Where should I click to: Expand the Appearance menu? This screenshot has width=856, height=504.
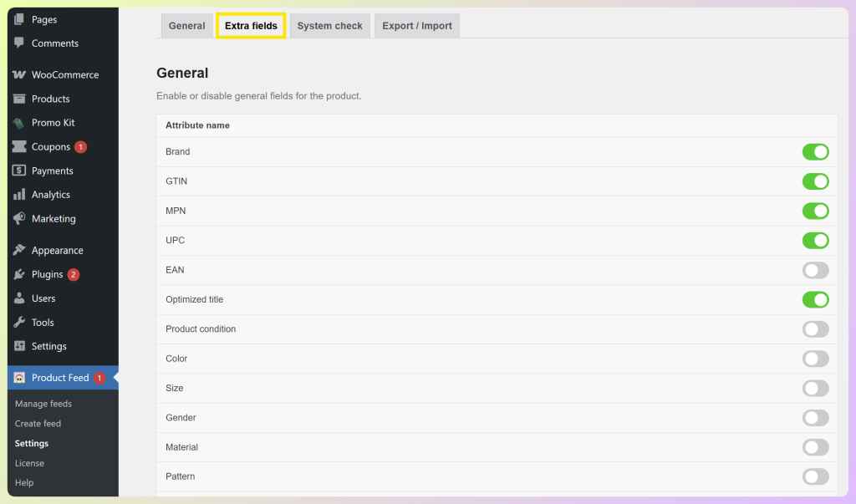57,250
